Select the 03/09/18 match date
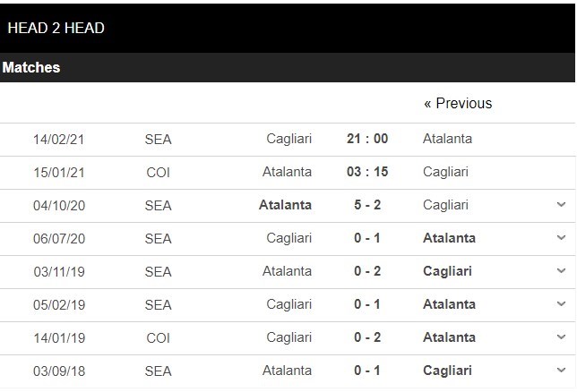The image size is (577, 392). 57,371
